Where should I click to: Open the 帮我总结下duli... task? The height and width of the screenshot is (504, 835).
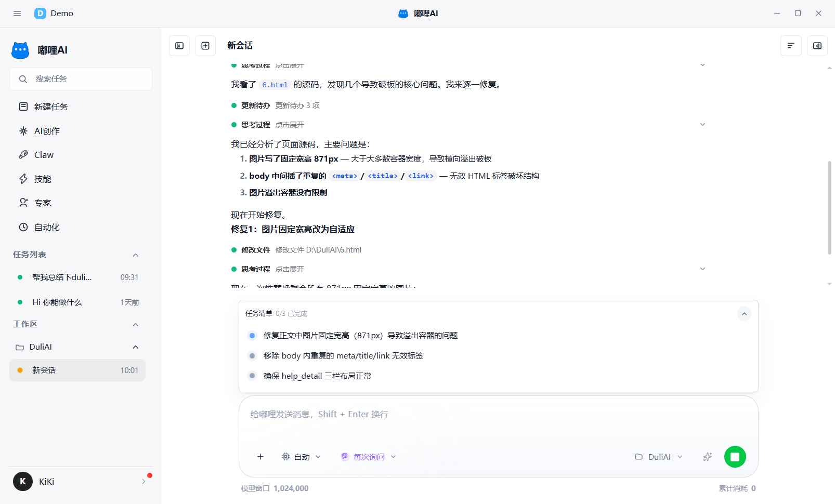pos(77,277)
